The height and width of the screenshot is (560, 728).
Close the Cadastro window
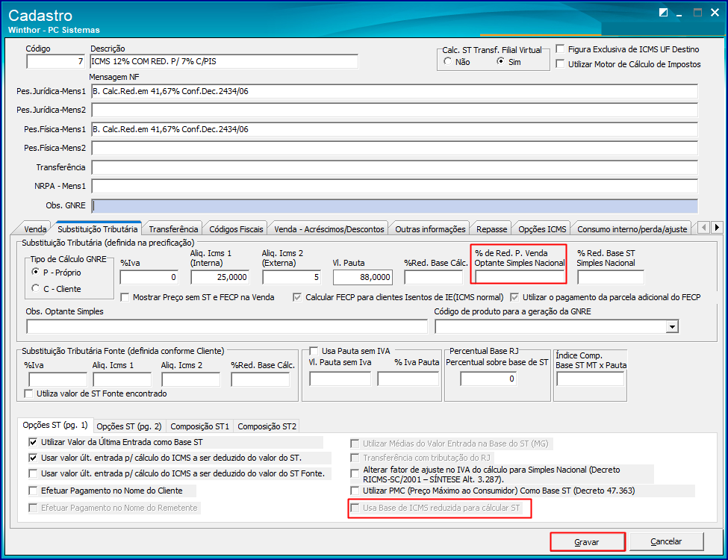[x=715, y=13]
